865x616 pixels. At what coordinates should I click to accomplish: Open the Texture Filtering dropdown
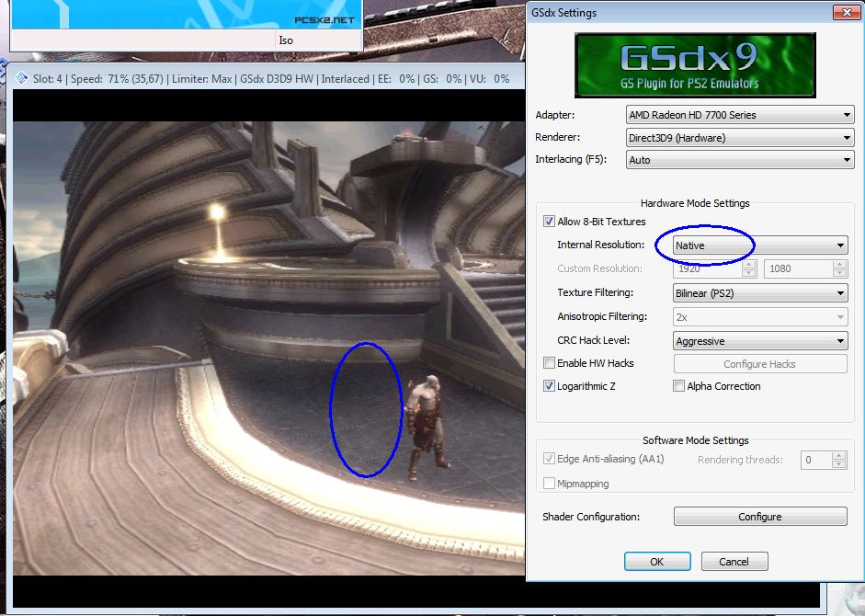(x=760, y=293)
